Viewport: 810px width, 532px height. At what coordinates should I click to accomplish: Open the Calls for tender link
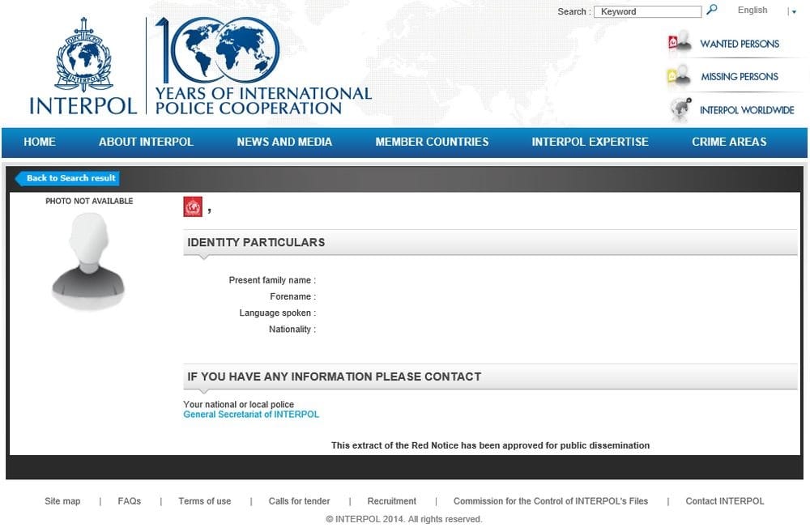[x=299, y=501]
